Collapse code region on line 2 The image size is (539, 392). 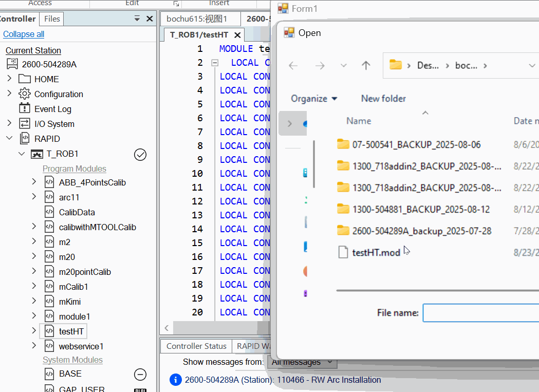(215, 63)
